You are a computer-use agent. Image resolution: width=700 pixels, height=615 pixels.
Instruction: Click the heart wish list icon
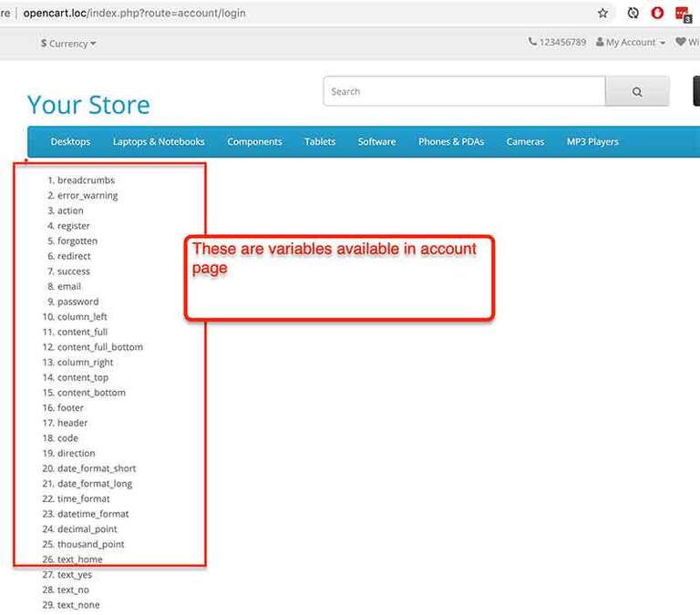tap(680, 42)
